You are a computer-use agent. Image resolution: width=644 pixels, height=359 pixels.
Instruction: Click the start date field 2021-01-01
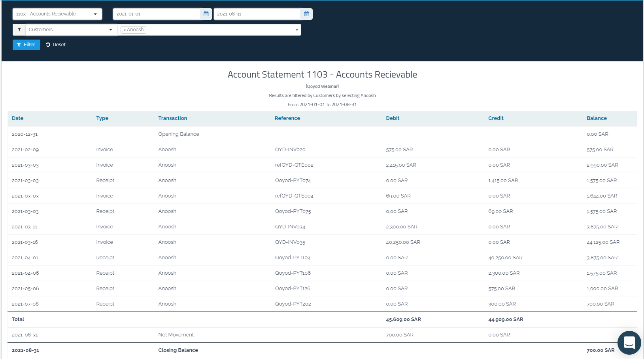pyautogui.click(x=156, y=14)
